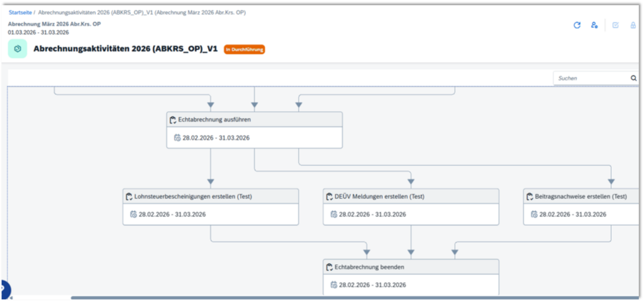Click the edit checkmark icon in header
644x301 pixels.
[616, 25]
